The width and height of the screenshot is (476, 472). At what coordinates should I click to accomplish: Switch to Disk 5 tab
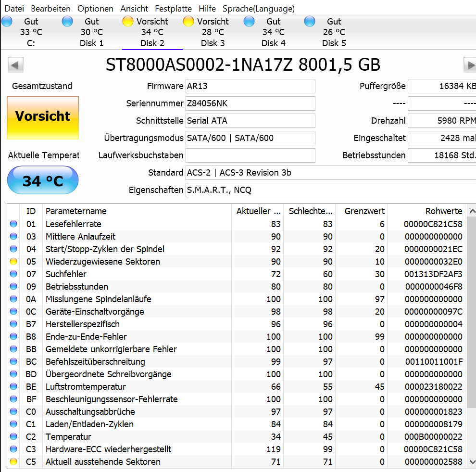pos(334,32)
